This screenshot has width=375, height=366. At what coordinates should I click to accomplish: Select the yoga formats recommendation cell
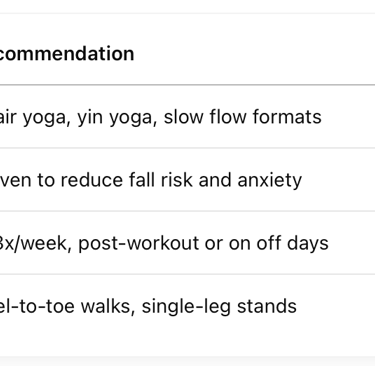pyautogui.click(x=187, y=117)
